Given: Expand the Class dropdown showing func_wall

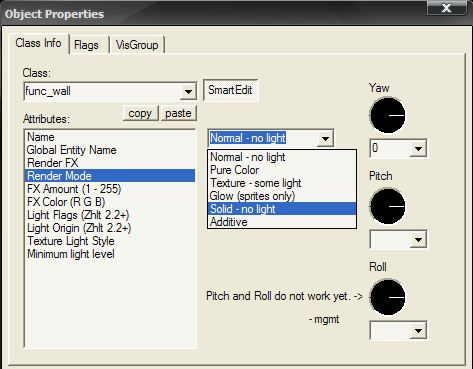Looking at the screenshot, I should 188,91.
